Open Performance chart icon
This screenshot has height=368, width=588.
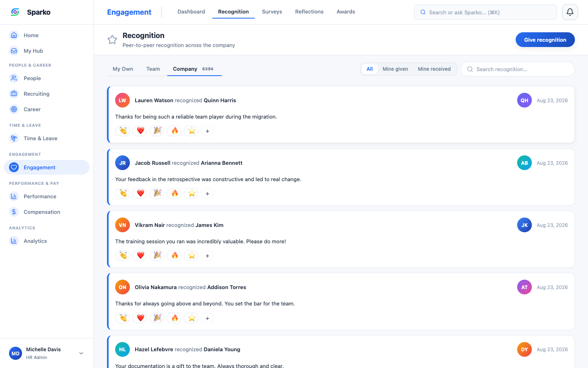(x=14, y=196)
